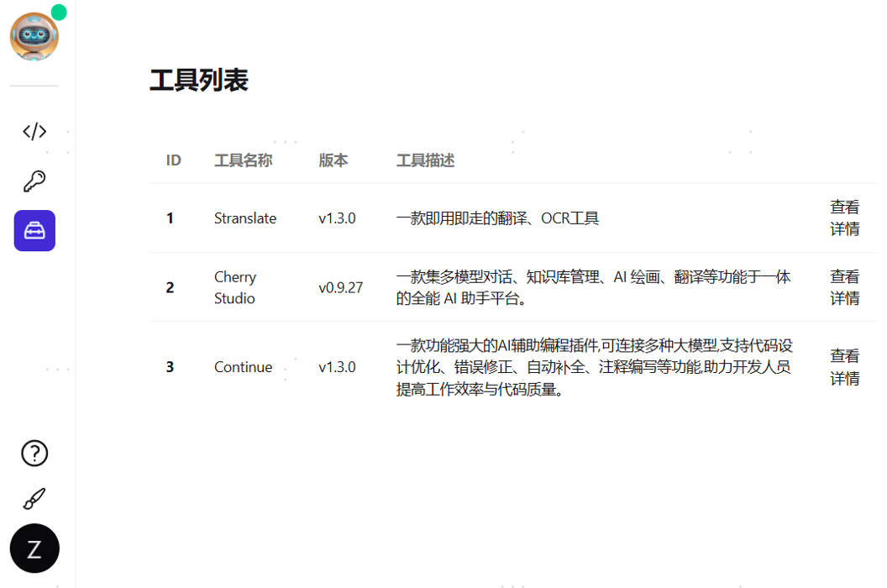This screenshot has height=588, width=887.
Task: Click version v0.9.27 cell
Action: [x=340, y=287]
